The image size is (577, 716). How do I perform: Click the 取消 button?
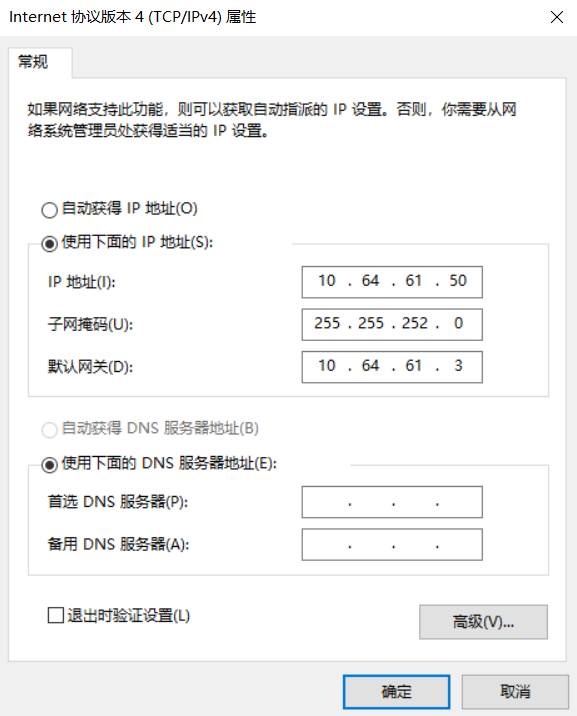pos(515,692)
